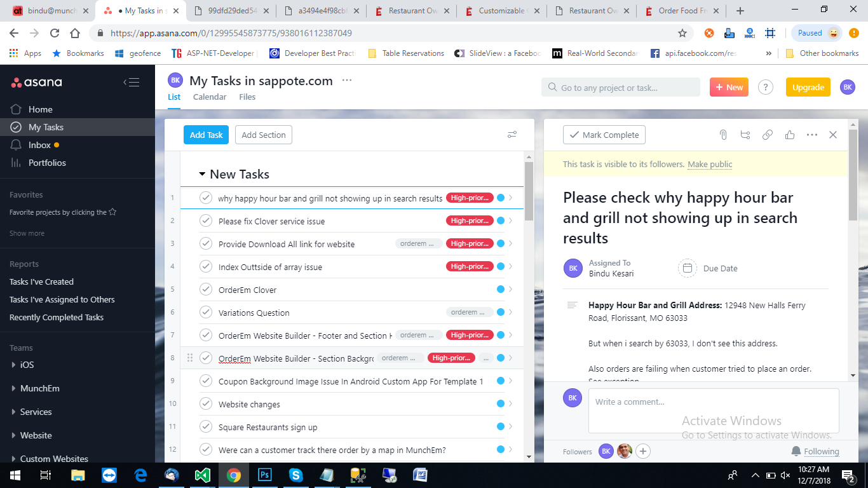
Task: Collapse the New Tasks section
Action: pos(202,174)
